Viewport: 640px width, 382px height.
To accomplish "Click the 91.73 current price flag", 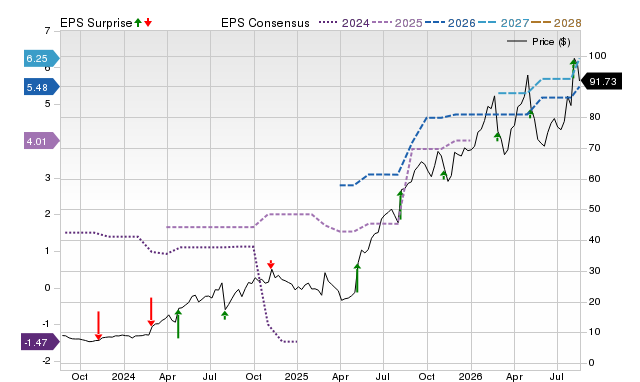I will 600,82.
